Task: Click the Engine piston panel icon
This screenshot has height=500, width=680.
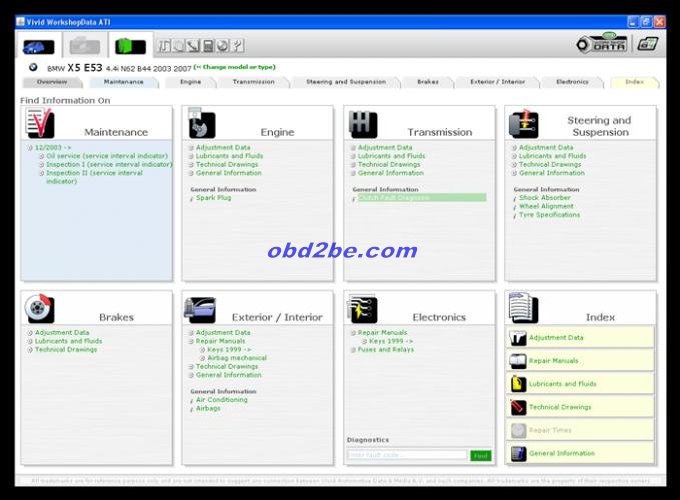Action: point(201,123)
